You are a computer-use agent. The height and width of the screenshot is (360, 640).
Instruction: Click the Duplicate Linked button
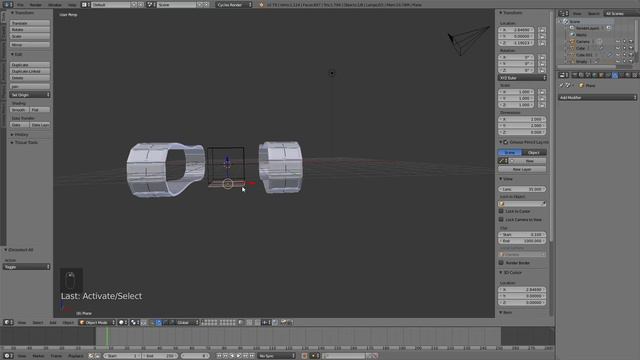[x=30, y=71]
